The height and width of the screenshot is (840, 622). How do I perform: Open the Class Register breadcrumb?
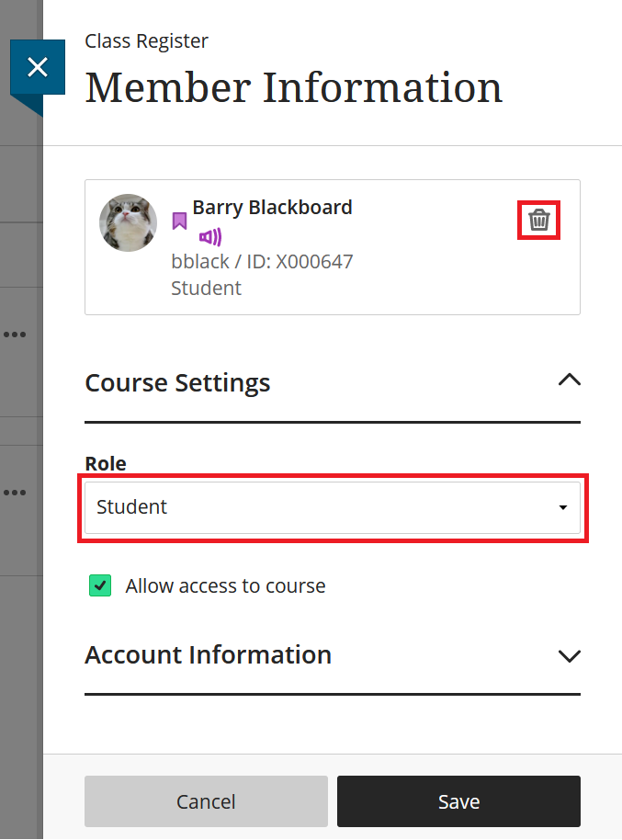pyautogui.click(x=146, y=41)
